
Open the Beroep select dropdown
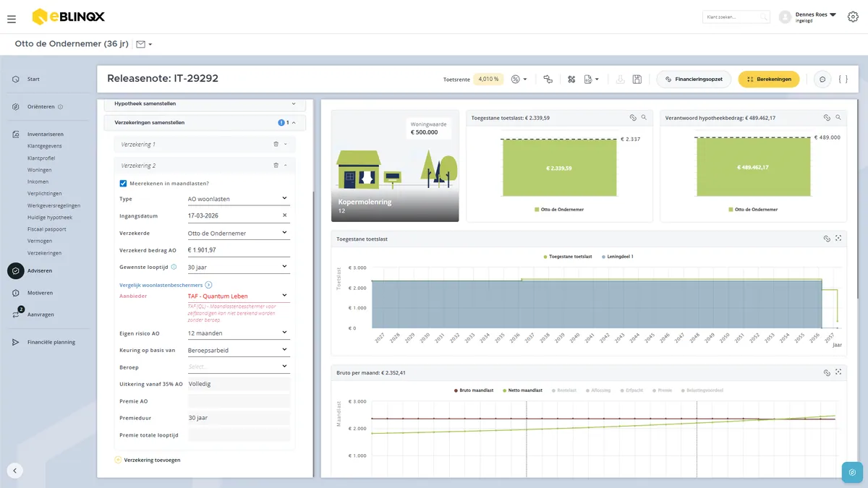(x=237, y=367)
